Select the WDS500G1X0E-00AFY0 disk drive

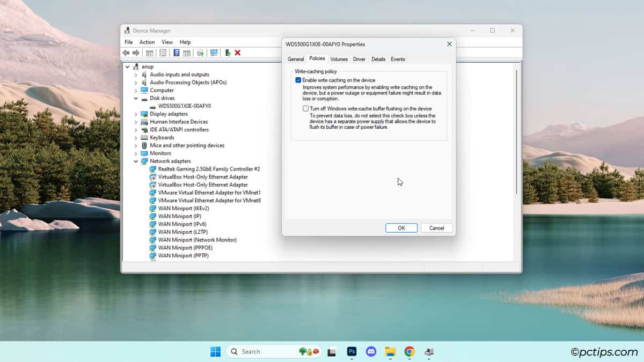click(x=185, y=106)
